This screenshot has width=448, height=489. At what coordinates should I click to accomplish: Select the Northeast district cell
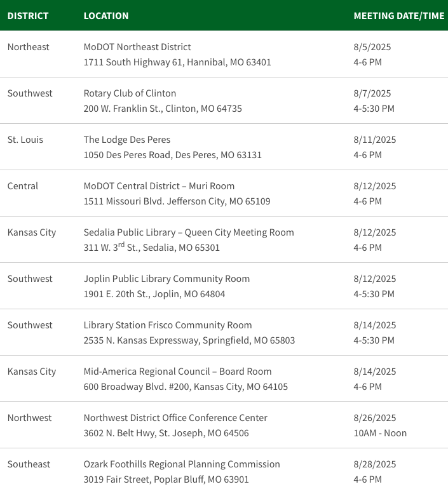pyautogui.click(x=29, y=47)
